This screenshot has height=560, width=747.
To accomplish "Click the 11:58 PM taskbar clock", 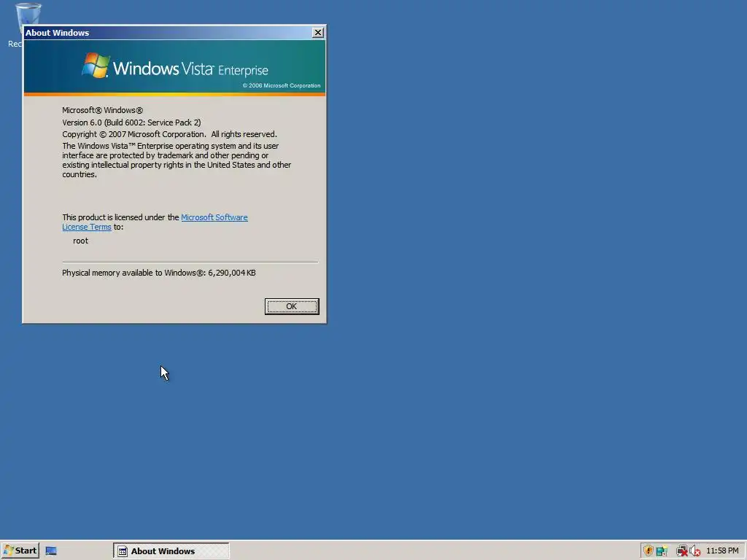I will tap(722, 551).
